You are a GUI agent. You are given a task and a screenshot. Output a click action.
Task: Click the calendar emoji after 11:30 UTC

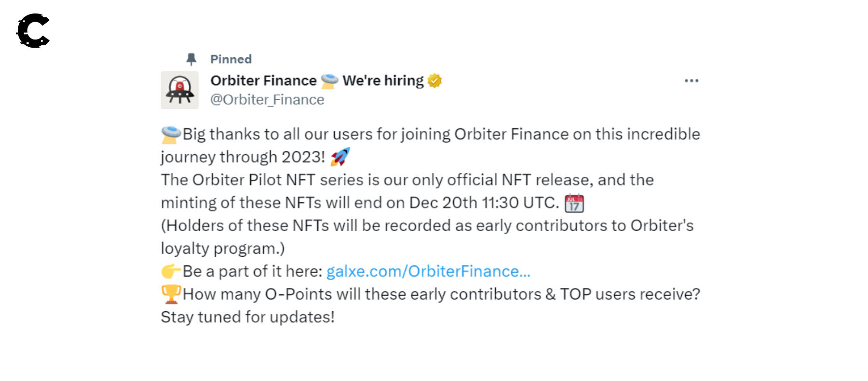click(x=574, y=203)
